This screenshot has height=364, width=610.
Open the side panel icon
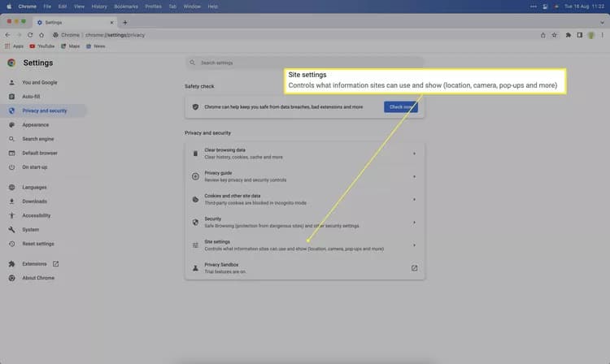coord(580,35)
